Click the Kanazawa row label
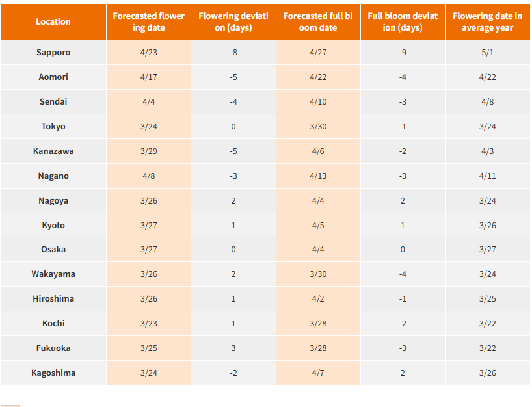Screen dimensions: 532x407 coord(53,151)
